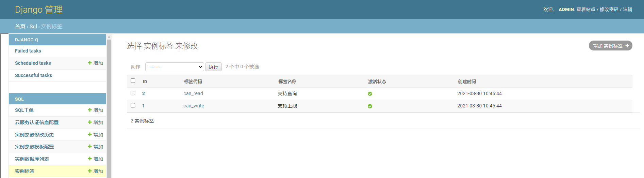Open the can_write tag link
This screenshot has height=178, width=644.
[x=194, y=106]
